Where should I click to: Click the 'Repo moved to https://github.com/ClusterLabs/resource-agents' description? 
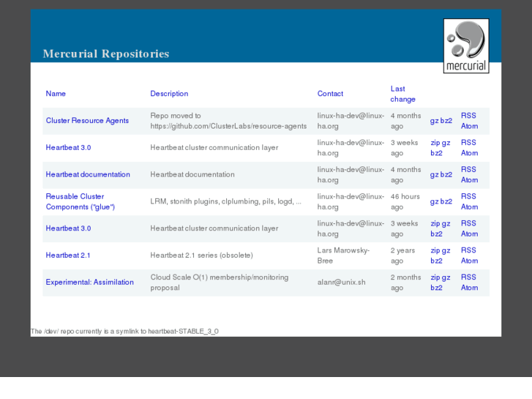(228, 121)
